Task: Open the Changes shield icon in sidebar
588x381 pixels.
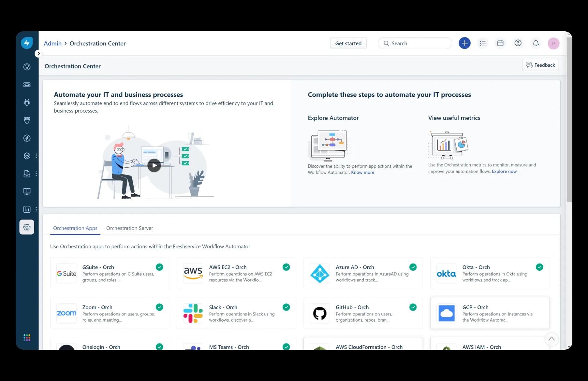Action: 27,120
